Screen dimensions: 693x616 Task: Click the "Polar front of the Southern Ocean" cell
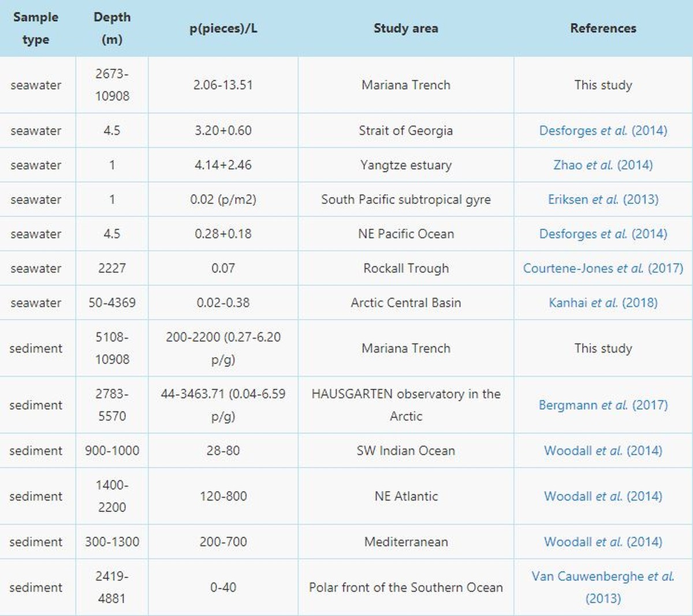tap(406, 587)
